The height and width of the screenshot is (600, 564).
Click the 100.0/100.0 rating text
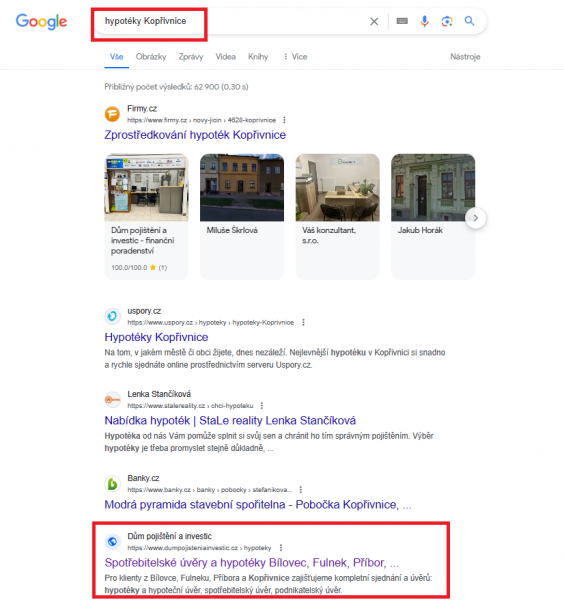tap(129, 267)
